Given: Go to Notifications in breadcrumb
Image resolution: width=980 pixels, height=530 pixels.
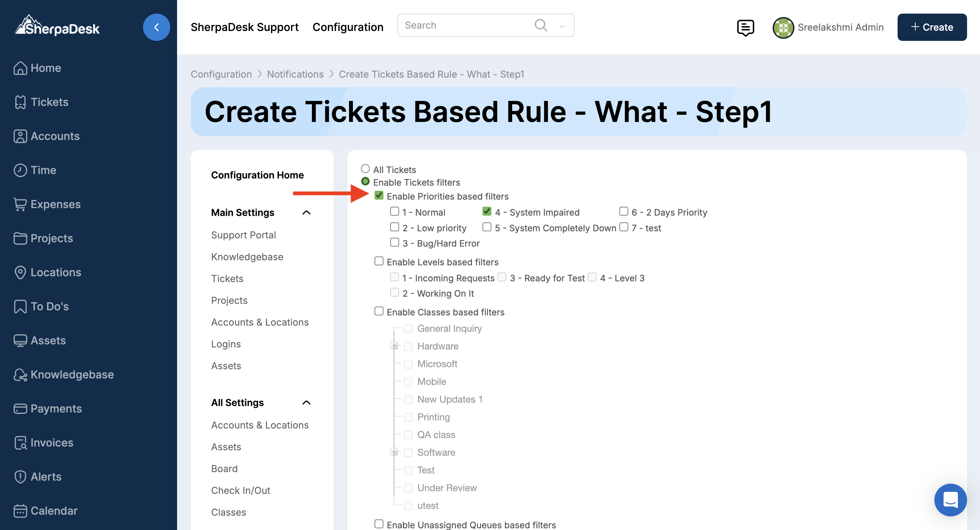Looking at the screenshot, I should pyautogui.click(x=295, y=74).
